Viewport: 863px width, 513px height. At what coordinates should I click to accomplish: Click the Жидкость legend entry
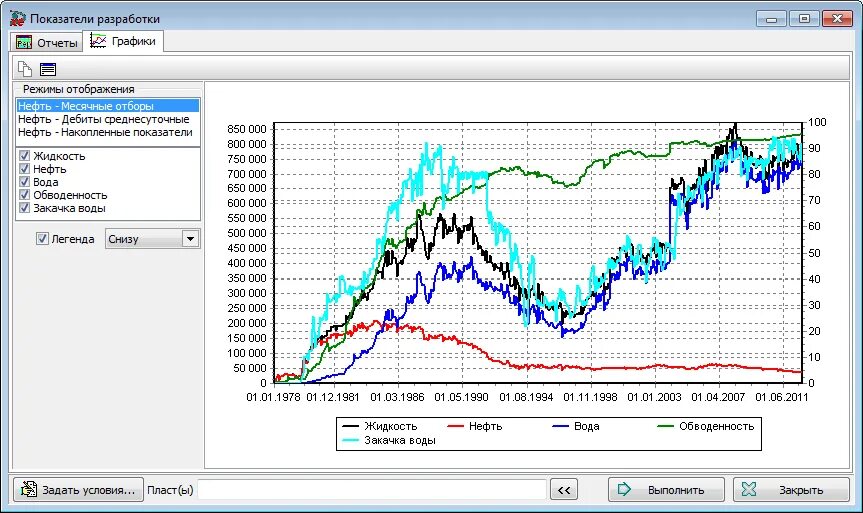click(380, 426)
